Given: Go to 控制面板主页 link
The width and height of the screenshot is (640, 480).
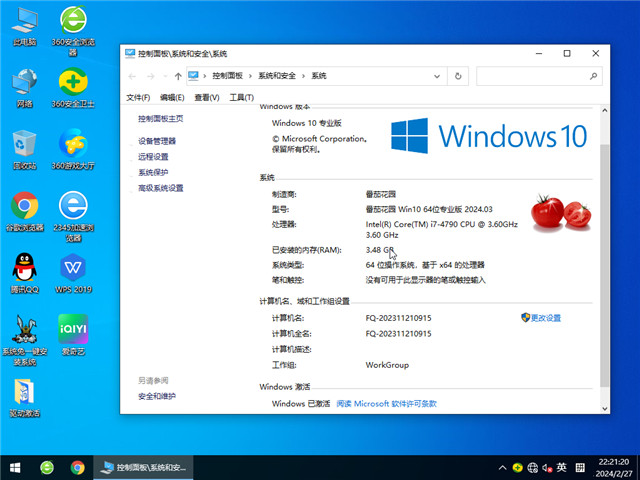Looking at the screenshot, I should (x=160, y=119).
